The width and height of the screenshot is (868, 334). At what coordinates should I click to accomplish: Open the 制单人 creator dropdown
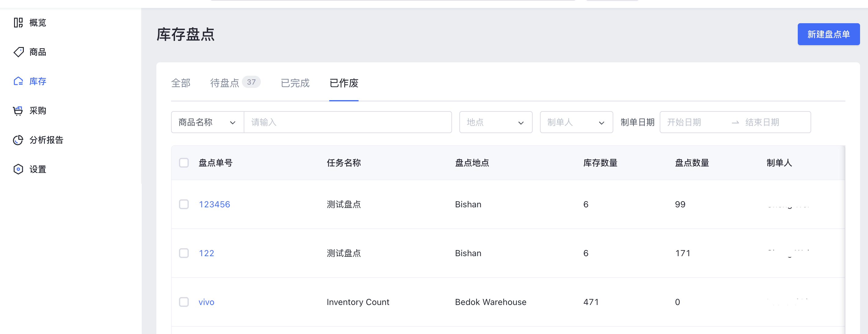click(576, 122)
